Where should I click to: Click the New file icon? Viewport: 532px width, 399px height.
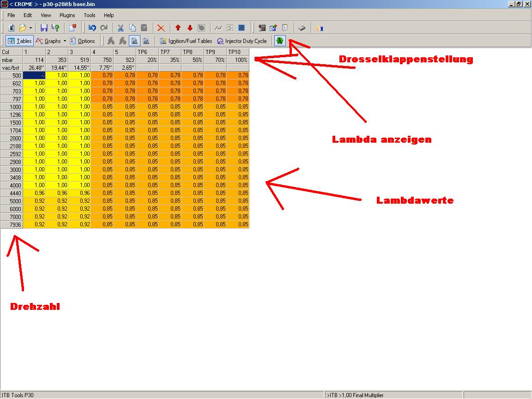(12, 28)
